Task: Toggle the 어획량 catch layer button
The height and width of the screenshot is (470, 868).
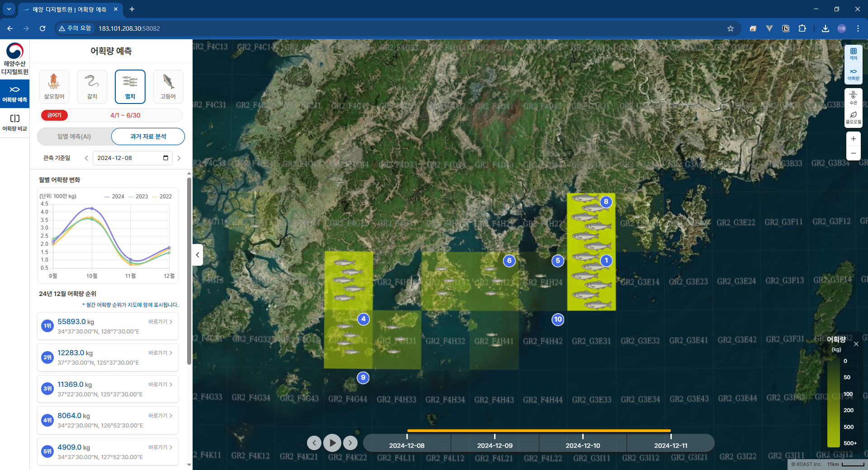Action: [x=854, y=75]
